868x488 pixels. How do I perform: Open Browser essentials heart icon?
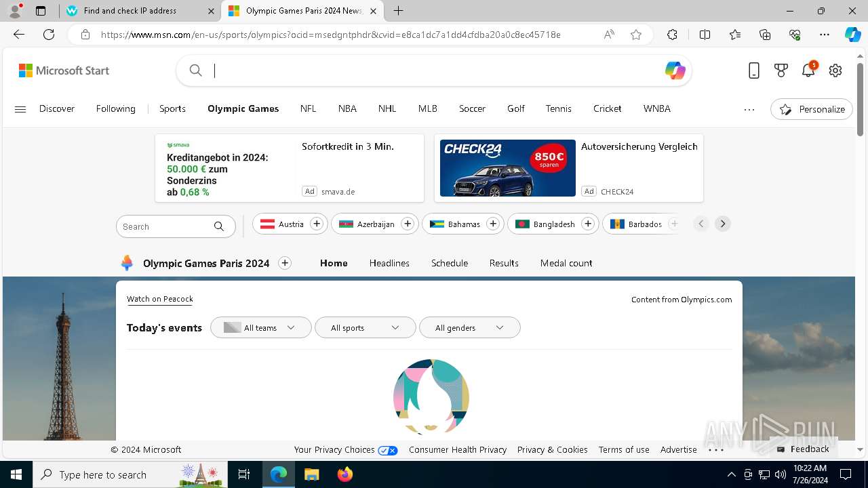coord(795,35)
